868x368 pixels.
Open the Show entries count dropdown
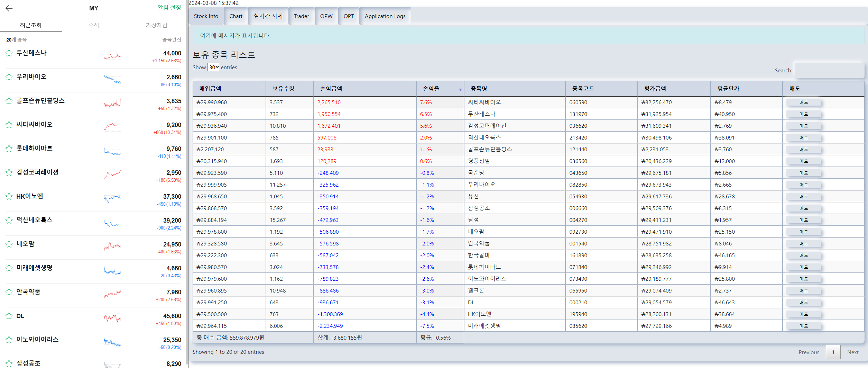[213, 67]
